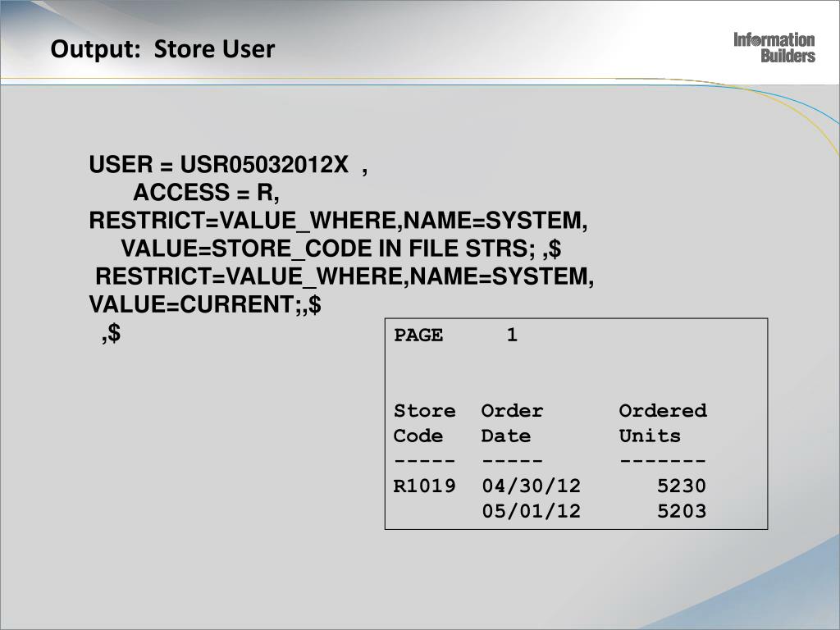Click the Information Builders logo

[774, 48]
